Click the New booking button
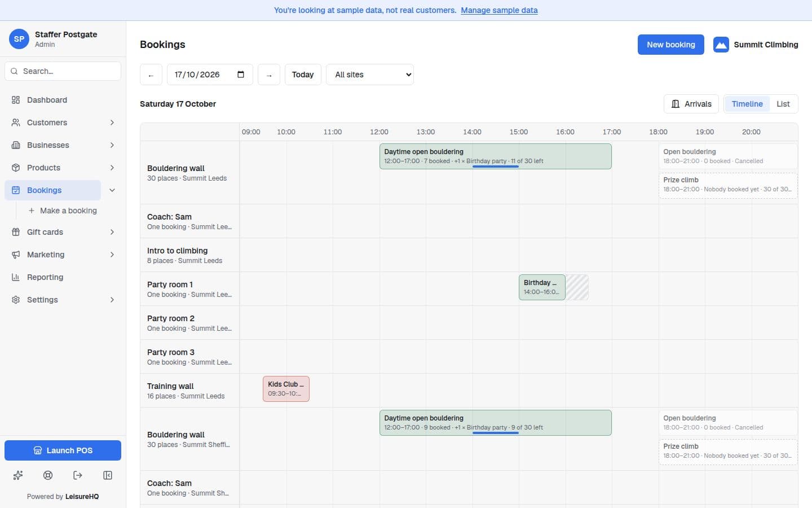Image resolution: width=812 pixels, height=508 pixels. pos(671,45)
